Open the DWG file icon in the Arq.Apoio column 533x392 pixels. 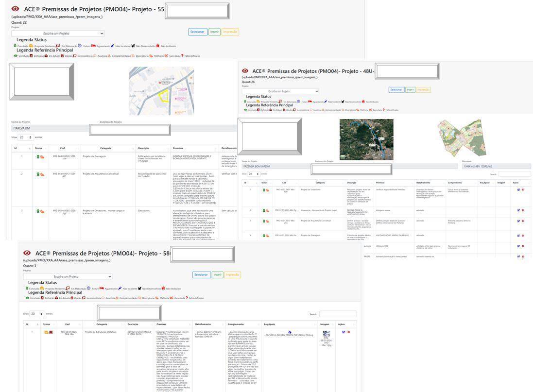(290, 333)
